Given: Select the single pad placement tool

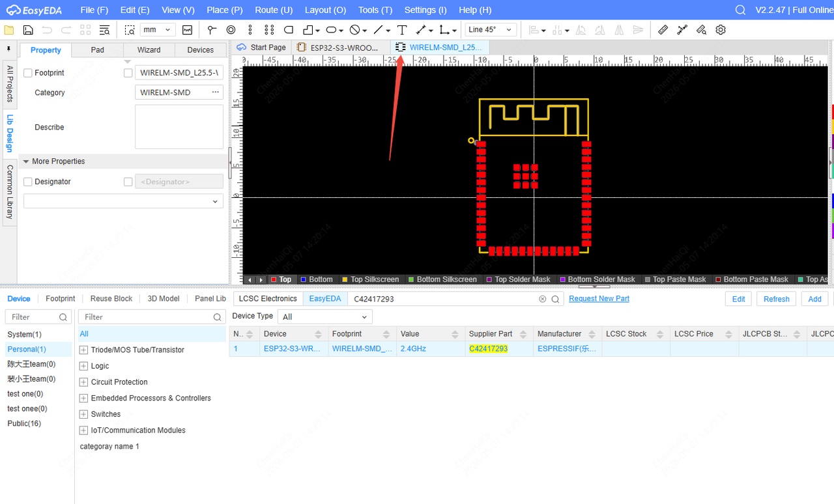Looking at the screenshot, I should coord(212,30).
